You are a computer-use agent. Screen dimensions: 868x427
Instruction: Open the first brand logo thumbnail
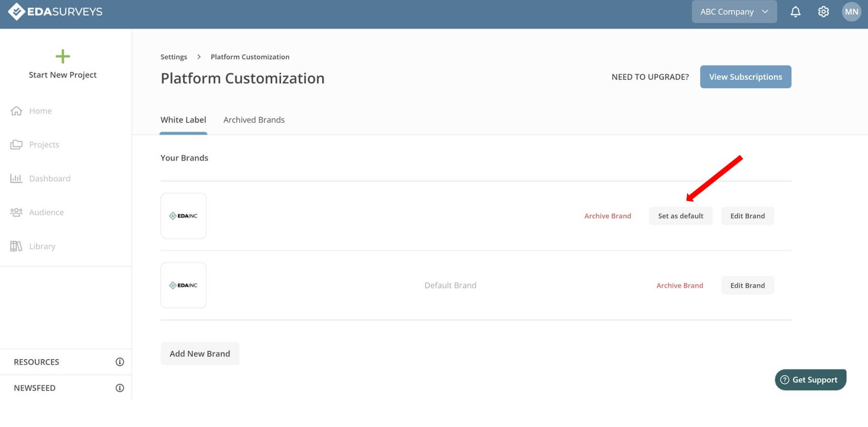click(183, 216)
